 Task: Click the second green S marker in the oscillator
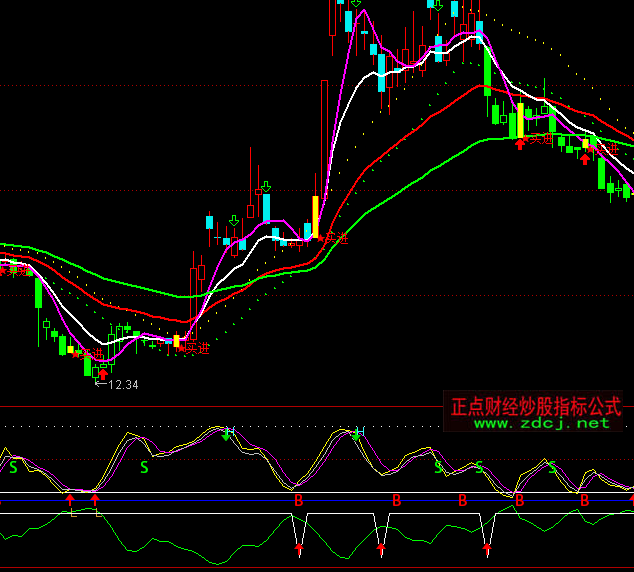click(x=144, y=467)
